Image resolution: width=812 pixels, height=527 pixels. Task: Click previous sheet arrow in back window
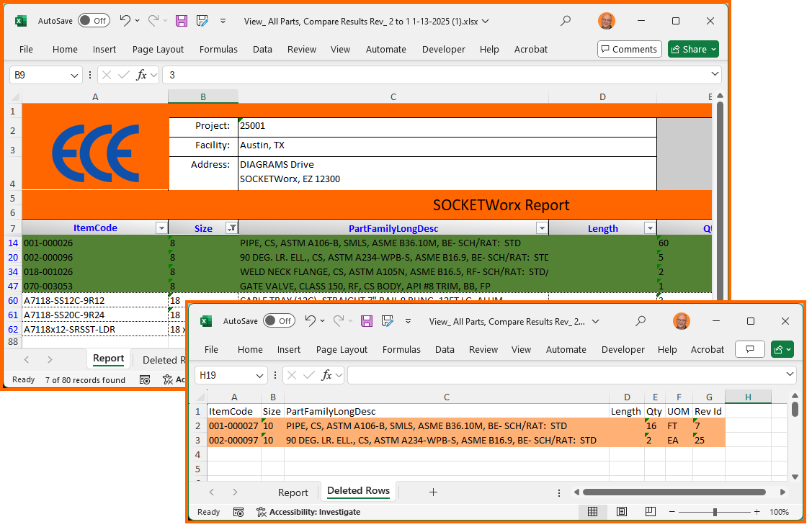click(27, 359)
